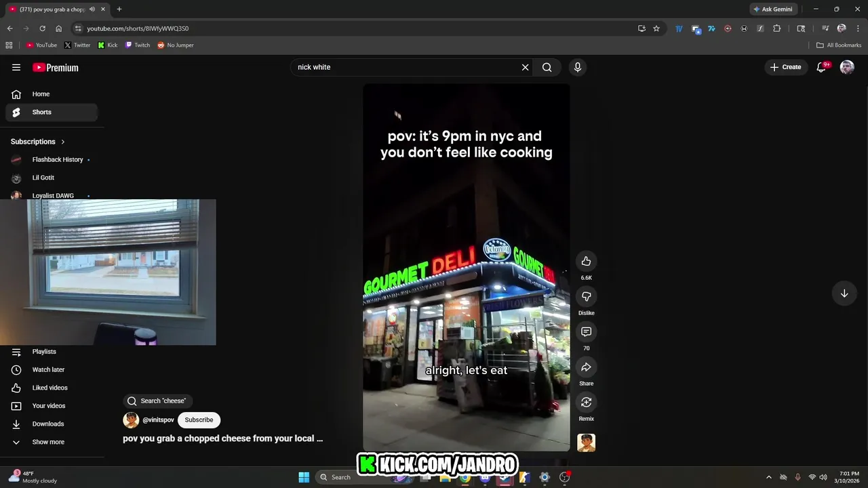
Task: Open All Bookmarks folder
Action: [x=839, y=45]
